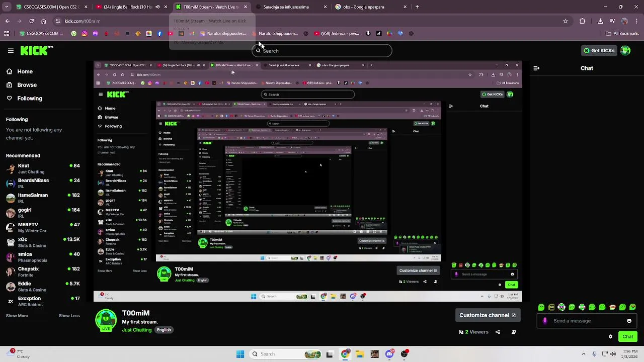Click the share icon next to viewers
The image size is (644, 362).
coord(498,332)
